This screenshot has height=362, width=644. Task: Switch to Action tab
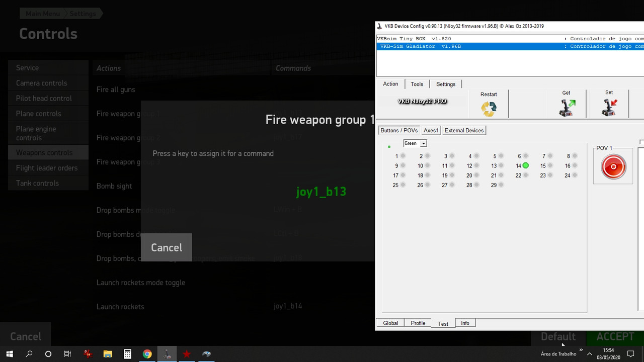[x=390, y=84]
